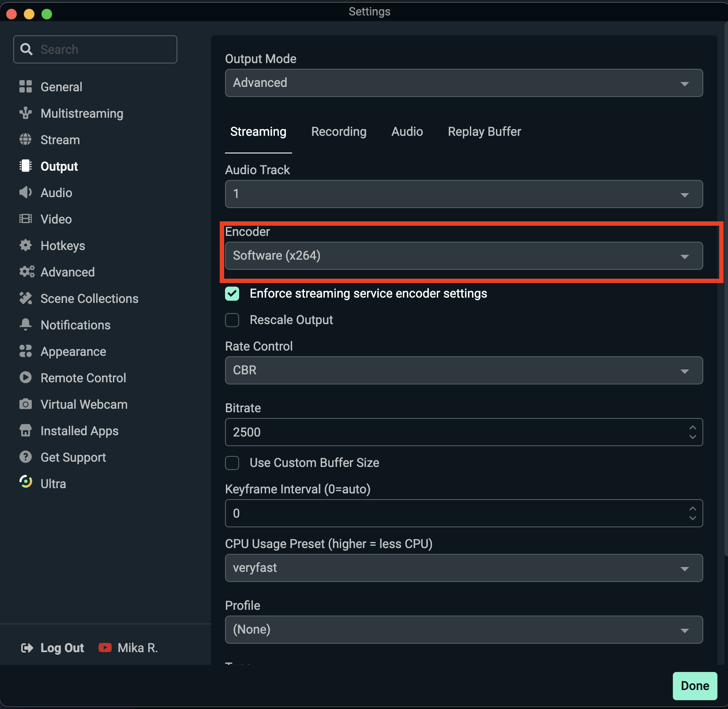Click the Log Out arrow icon

click(27, 648)
